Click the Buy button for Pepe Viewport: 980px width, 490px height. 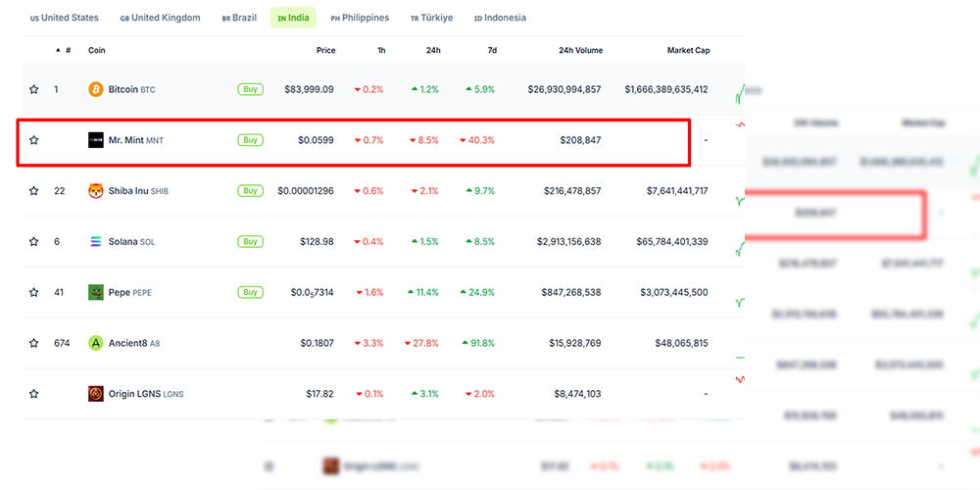(x=250, y=292)
